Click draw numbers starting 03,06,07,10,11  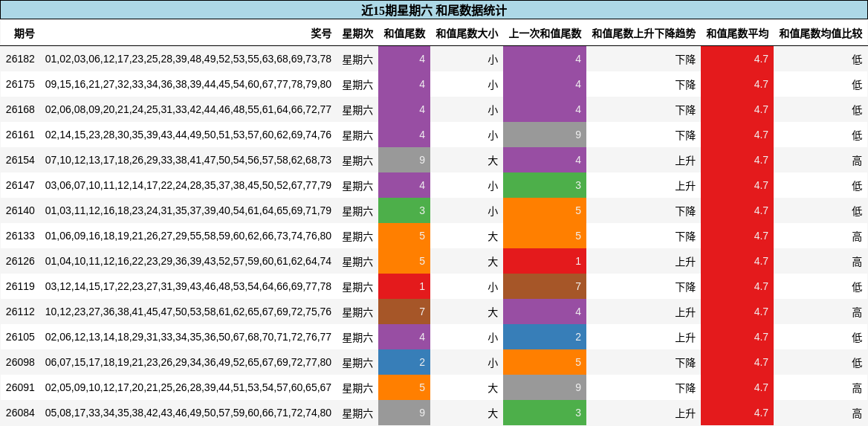click(188, 186)
